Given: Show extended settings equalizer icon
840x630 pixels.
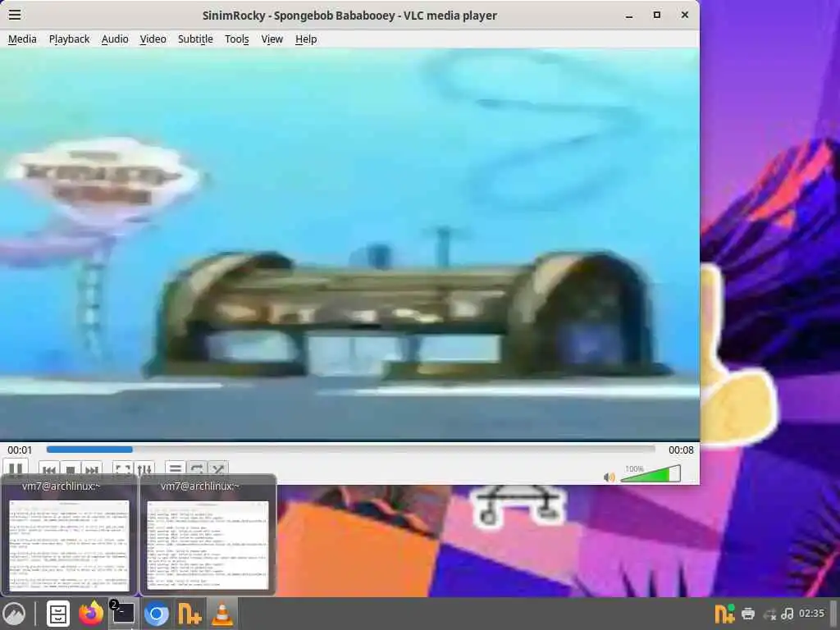Looking at the screenshot, I should [144, 469].
